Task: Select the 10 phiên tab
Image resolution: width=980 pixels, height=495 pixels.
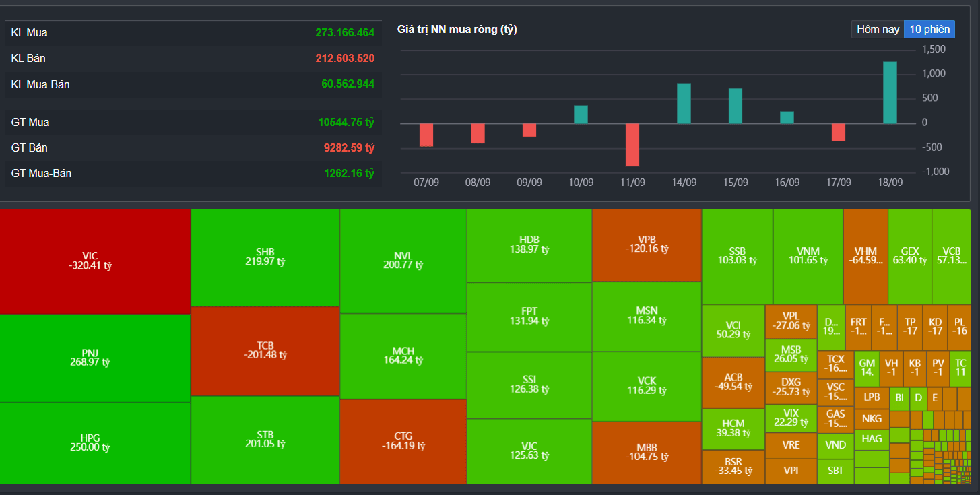Action: tap(929, 29)
